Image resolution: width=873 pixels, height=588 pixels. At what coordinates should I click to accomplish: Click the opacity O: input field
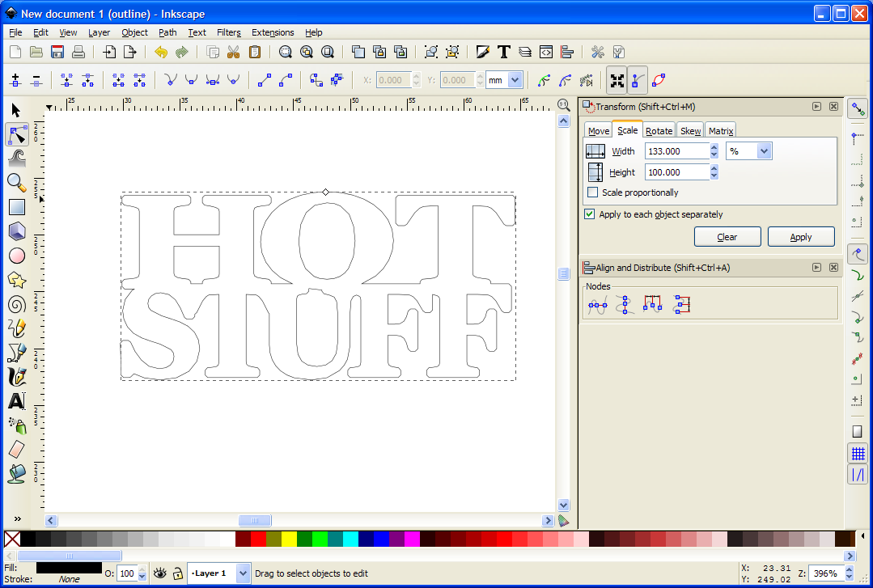(x=127, y=573)
